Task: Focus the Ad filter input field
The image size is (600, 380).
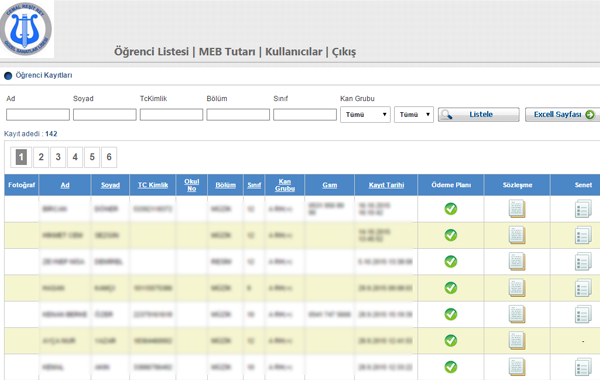Action: click(38, 114)
